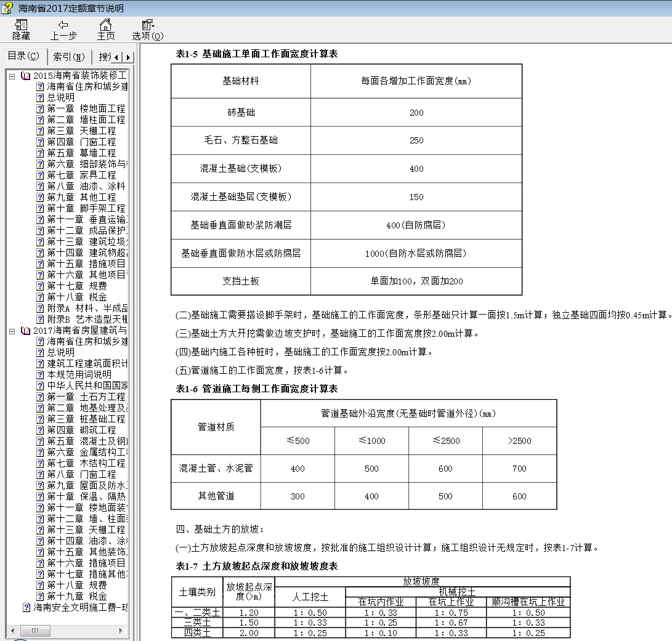
Task: Click the 表1-5 基础施工单面工作面宽度计算表 heading
Action: point(257,54)
